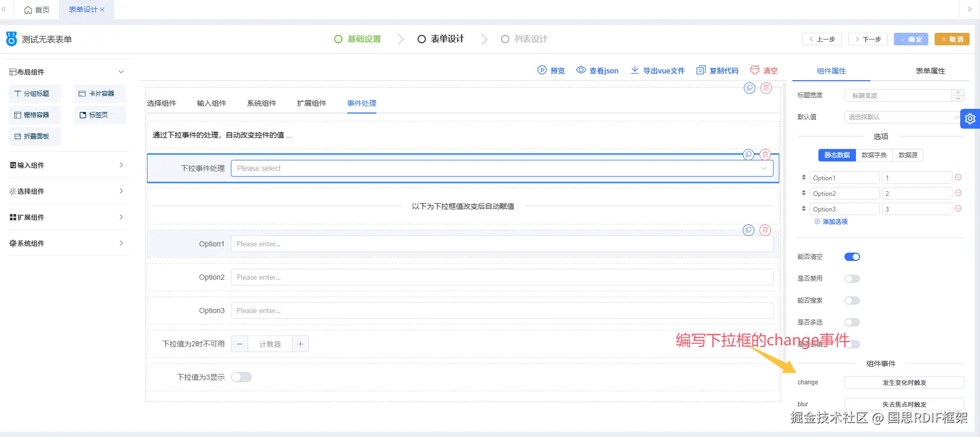The width and height of the screenshot is (980, 437).
Task: Click 导出vue文件 export button
Action: click(657, 70)
